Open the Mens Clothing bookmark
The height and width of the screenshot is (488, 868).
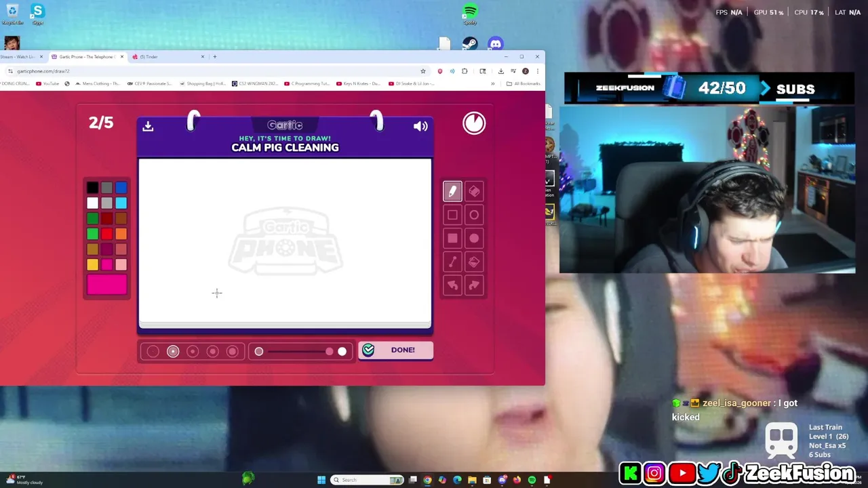[96, 83]
